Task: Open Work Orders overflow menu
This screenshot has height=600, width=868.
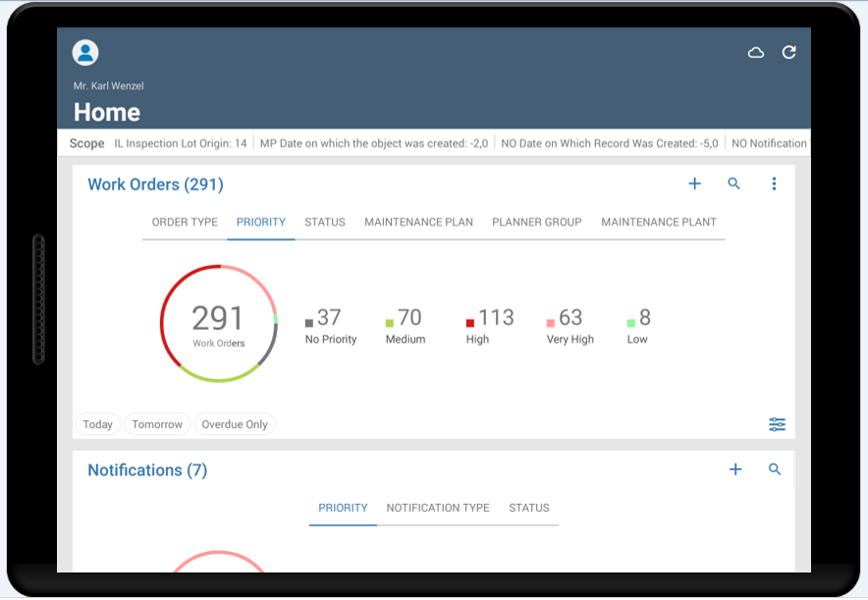Action: [774, 184]
